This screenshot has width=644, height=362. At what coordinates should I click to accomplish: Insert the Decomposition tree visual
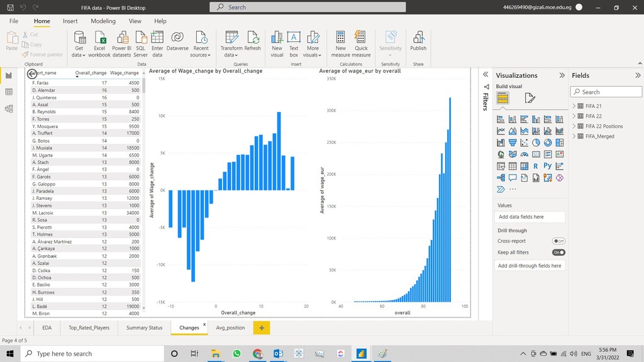(501, 178)
